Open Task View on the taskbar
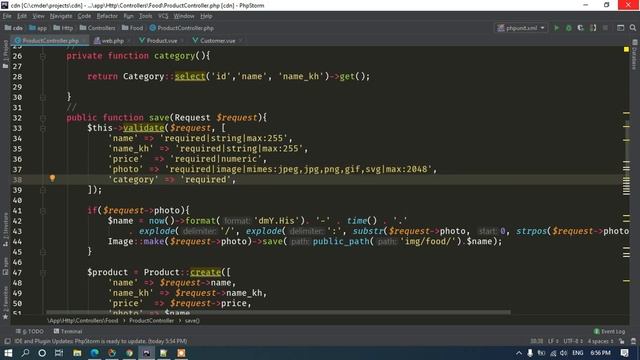Image resolution: width=640 pixels, height=360 pixels. 59,353
